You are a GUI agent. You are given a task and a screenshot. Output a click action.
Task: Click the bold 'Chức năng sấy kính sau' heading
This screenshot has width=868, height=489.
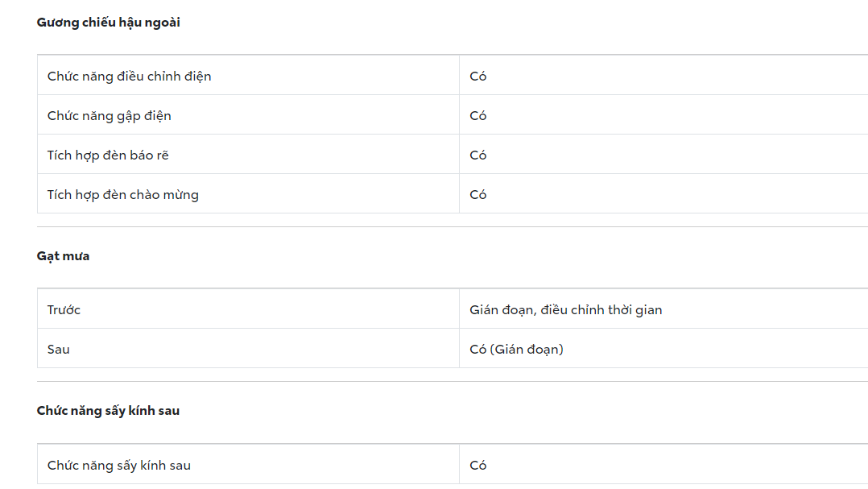tap(108, 411)
